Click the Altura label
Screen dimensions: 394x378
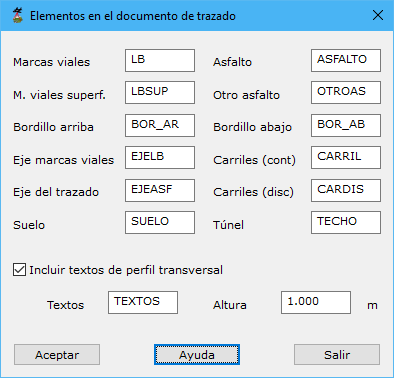click(x=230, y=305)
